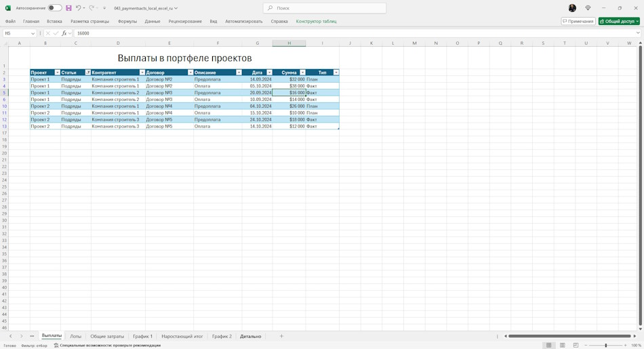644x349 pixels.
Task: Switch to the Детально sheet tab
Action: (x=251, y=336)
